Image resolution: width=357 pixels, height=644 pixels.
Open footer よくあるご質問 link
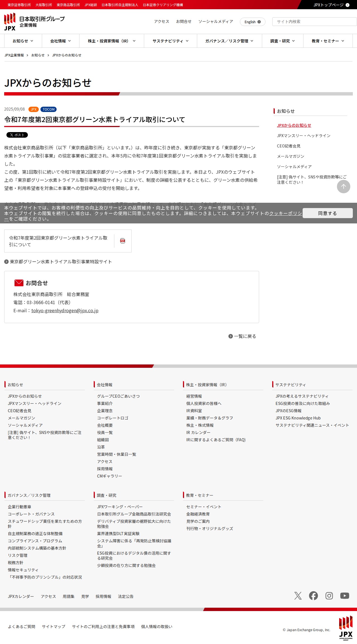(x=21, y=627)
